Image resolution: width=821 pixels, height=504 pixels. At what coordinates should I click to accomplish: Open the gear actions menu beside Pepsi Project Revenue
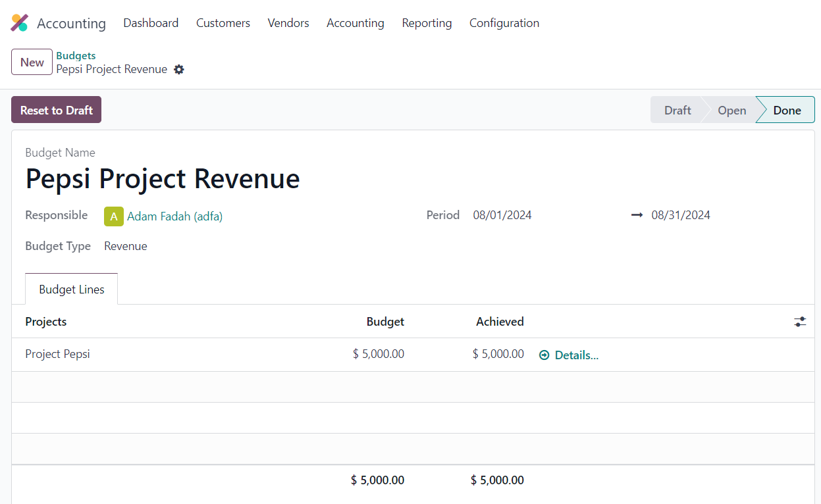point(179,70)
